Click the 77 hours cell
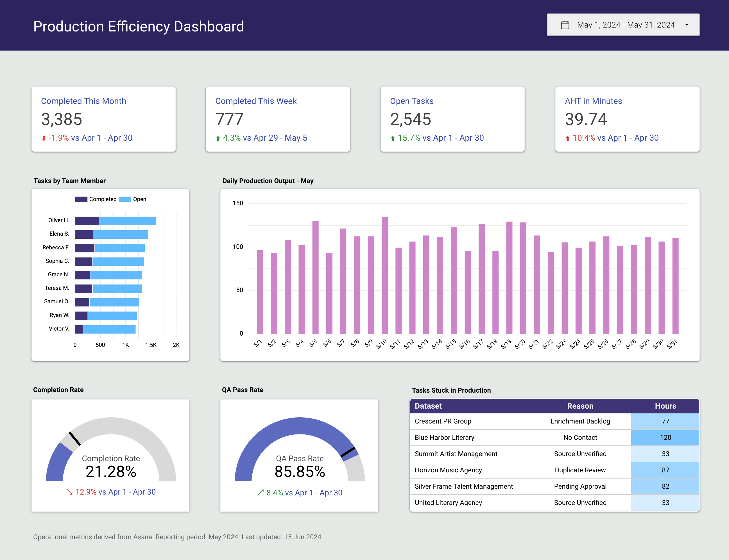729x560 pixels. (665, 421)
